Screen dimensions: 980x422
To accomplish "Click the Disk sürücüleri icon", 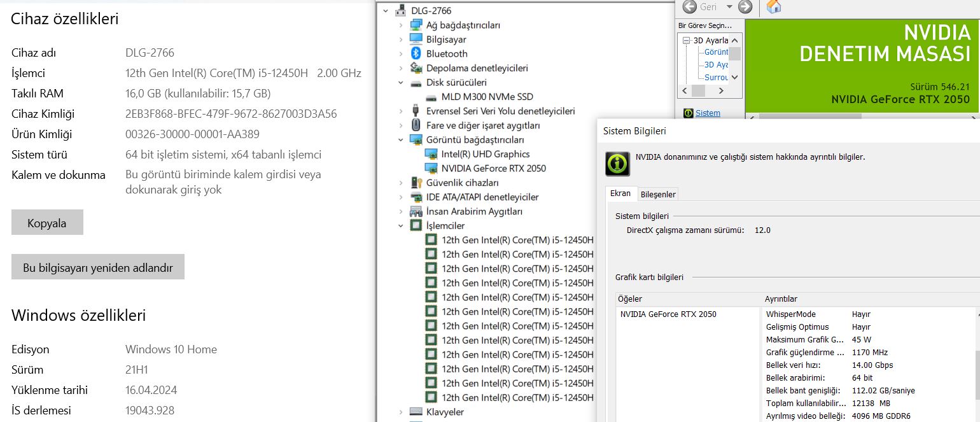I will coord(416,82).
